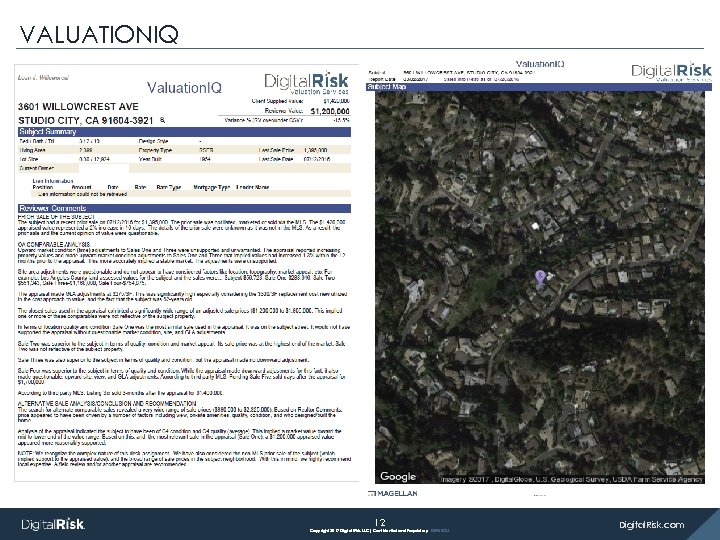Click the 'Lot Size' row label
This screenshot has height=540, width=720.
[x=29, y=159]
